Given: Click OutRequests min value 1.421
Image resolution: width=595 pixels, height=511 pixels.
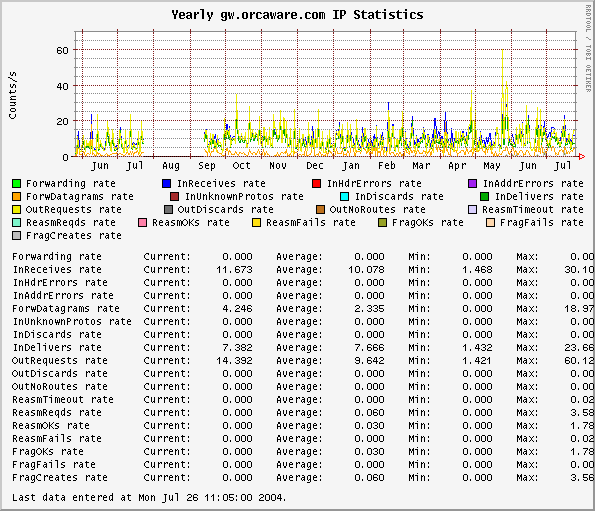Looking at the screenshot, I should point(477,361).
